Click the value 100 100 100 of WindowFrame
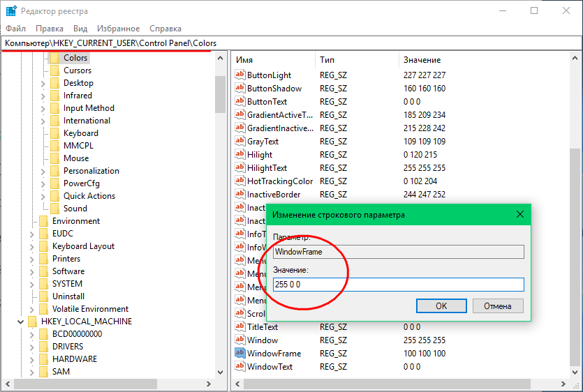 point(425,354)
